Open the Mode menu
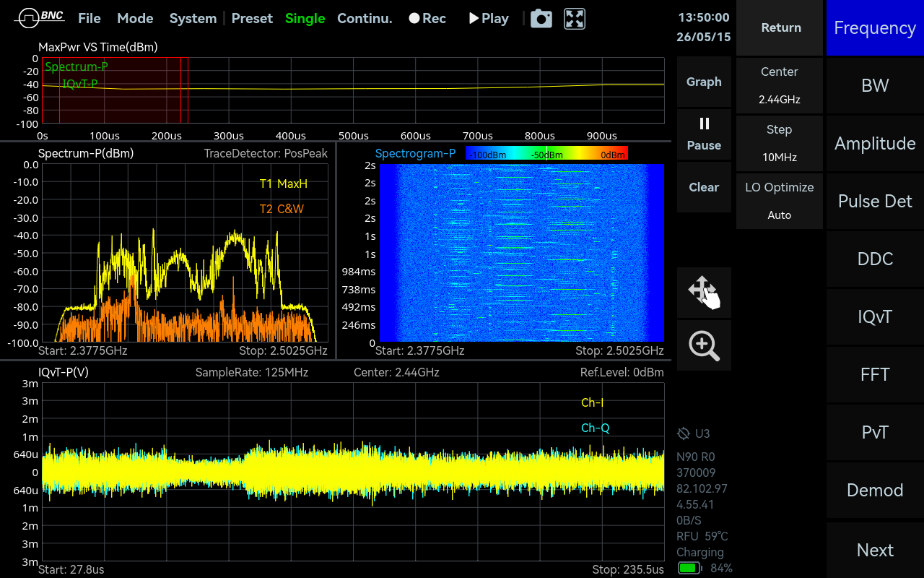 pos(135,19)
